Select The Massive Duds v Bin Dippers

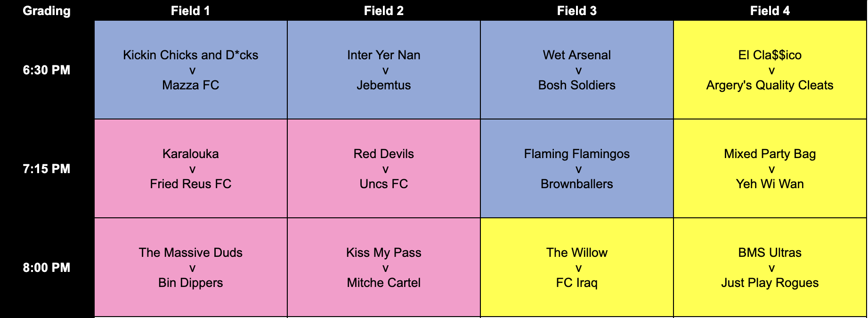click(191, 268)
